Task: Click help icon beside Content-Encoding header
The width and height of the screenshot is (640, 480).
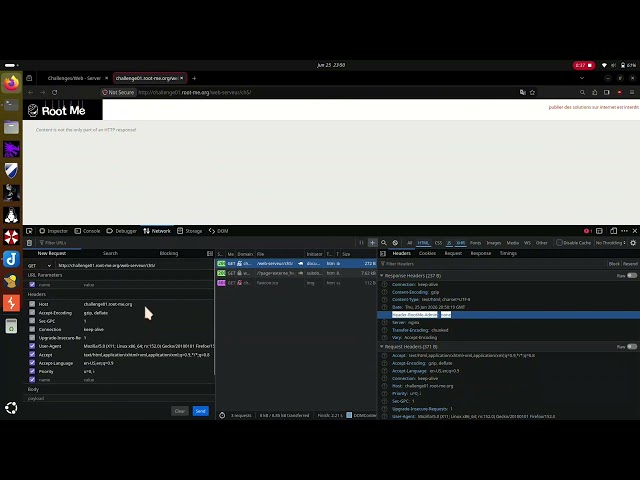Action: pyautogui.click(x=384, y=292)
